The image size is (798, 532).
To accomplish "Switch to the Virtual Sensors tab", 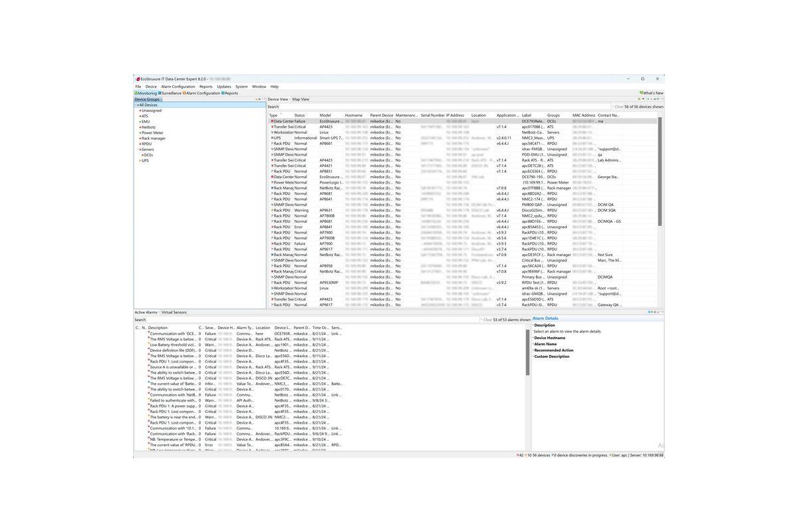I will 174,312.
